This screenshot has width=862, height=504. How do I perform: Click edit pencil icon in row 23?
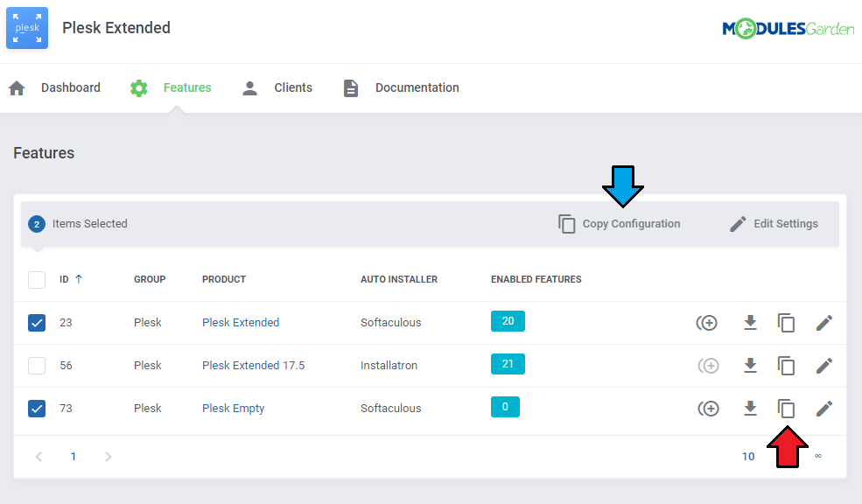tap(824, 323)
